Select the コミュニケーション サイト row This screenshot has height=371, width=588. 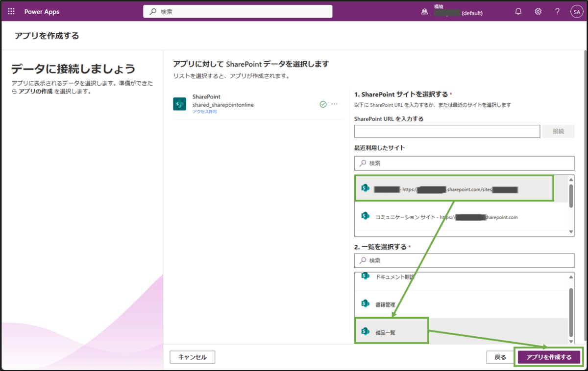pos(461,216)
